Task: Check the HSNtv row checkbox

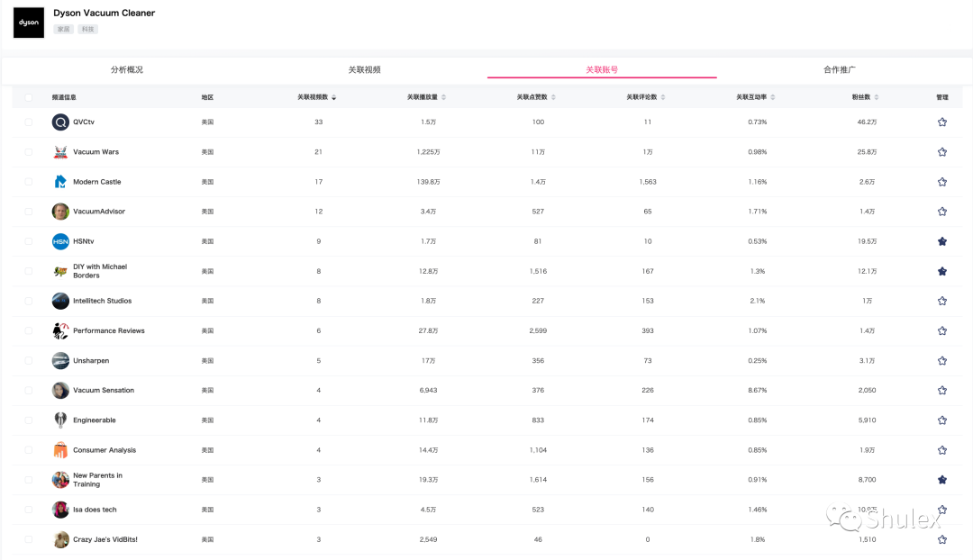Action: tap(29, 241)
